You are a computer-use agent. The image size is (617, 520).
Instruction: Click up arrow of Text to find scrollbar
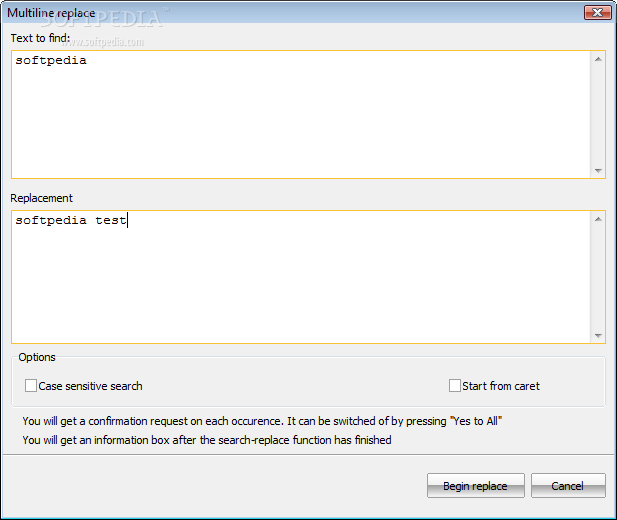[598, 59]
